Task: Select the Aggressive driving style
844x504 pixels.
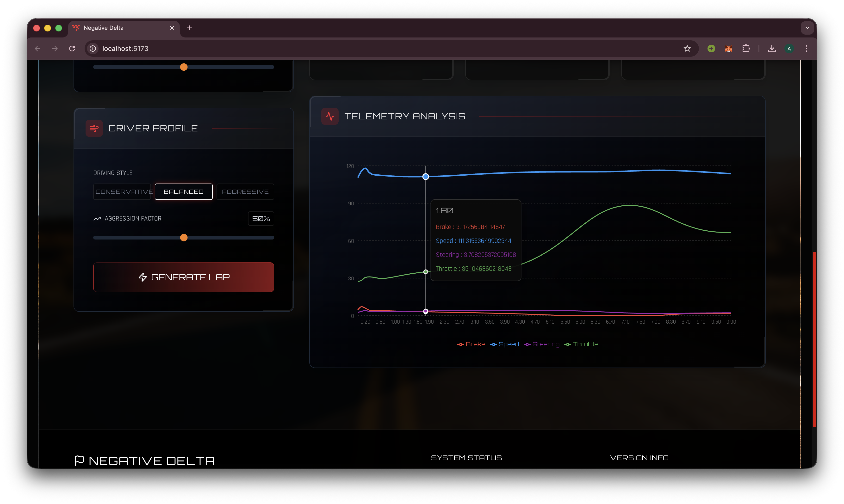Action: pyautogui.click(x=245, y=192)
